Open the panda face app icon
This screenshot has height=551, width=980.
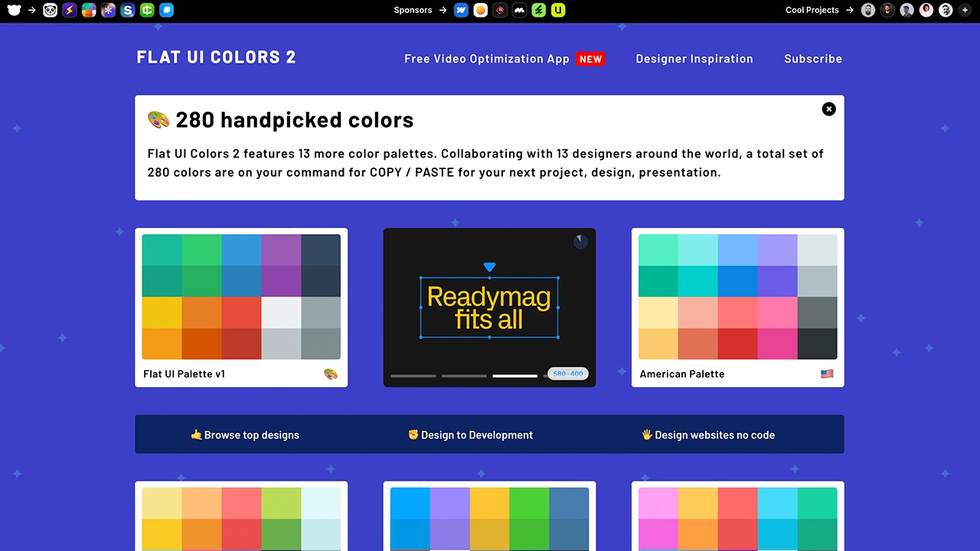[50, 10]
